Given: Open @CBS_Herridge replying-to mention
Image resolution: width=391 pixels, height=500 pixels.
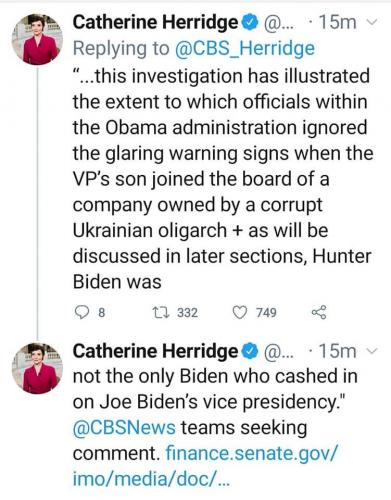Looking at the screenshot, I should tap(244, 49).
